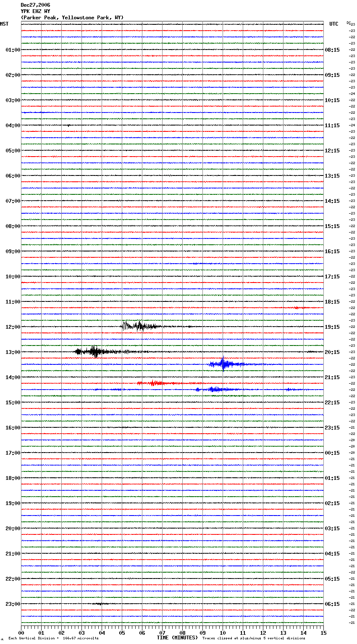Click the '01:00' MST time label
The width and height of the screenshot is (357, 644).
[13, 50]
